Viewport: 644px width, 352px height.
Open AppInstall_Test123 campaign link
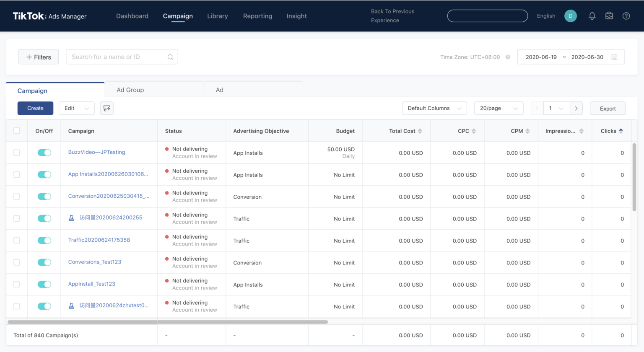(91, 284)
